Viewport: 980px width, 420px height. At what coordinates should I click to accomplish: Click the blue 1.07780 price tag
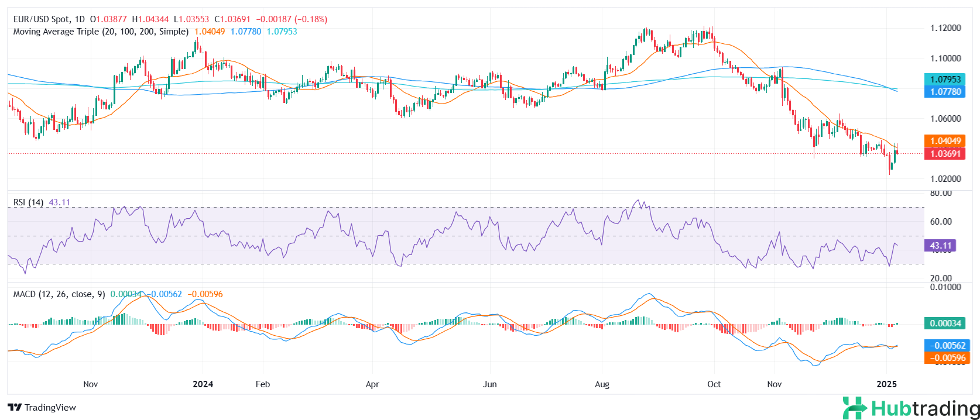click(945, 92)
